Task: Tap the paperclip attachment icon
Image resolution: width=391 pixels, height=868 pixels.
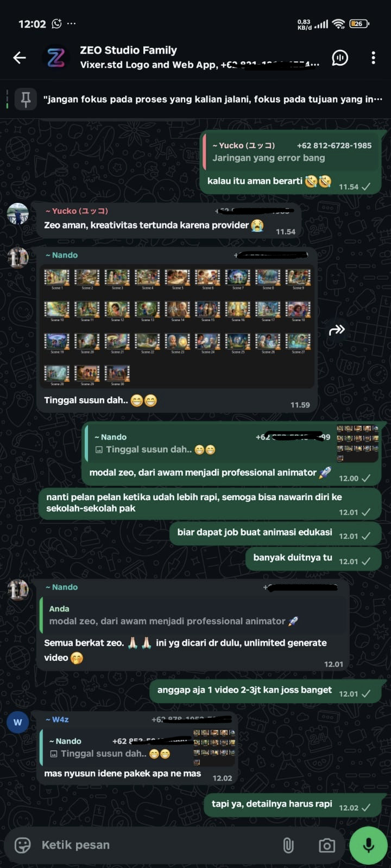Action: tap(288, 845)
